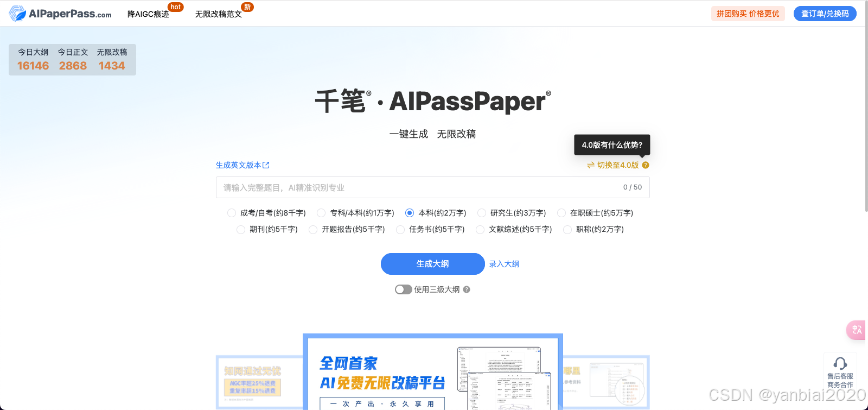Click 查订单/兑换码 button
The height and width of the screenshot is (410, 868).
(825, 14)
